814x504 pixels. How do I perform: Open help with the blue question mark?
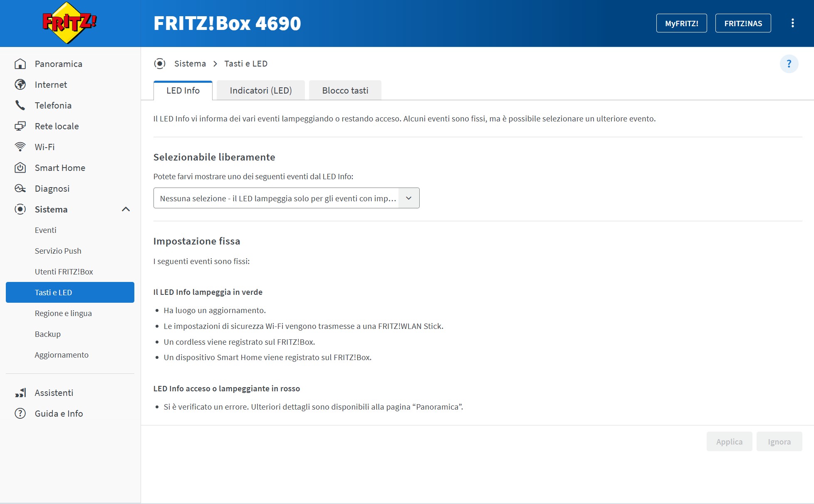tap(789, 64)
